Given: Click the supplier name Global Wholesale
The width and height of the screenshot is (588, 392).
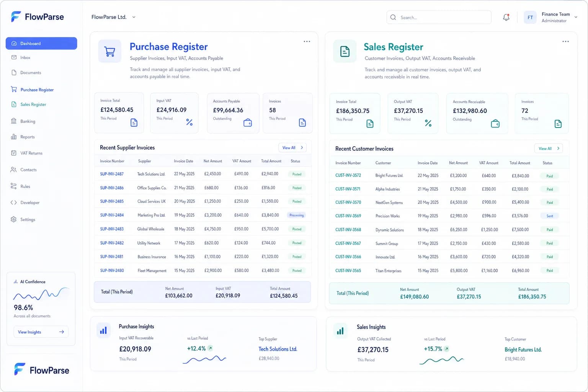Looking at the screenshot, I should (x=151, y=229).
